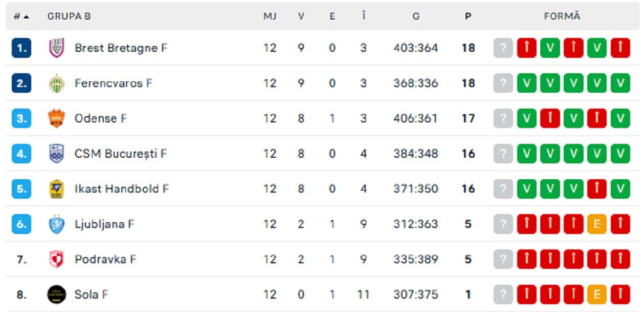This screenshot has width=644, height=316.
Task: Click the Odense F orange club badge
Action: (56, 118)
